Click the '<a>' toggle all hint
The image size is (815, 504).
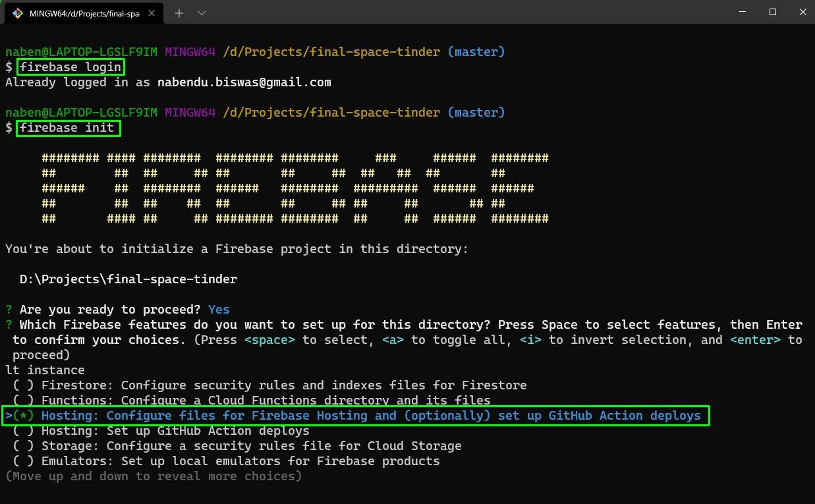393,340
